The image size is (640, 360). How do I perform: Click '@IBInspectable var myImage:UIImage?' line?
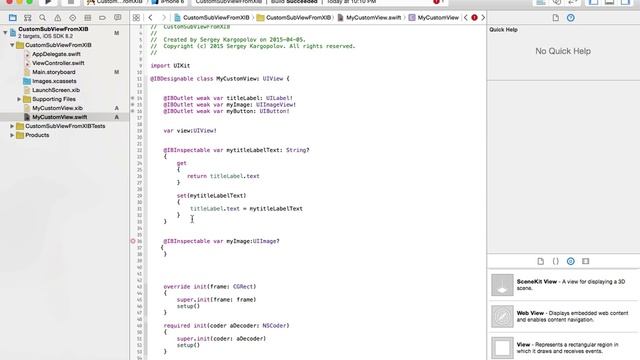tap(221, 241)
